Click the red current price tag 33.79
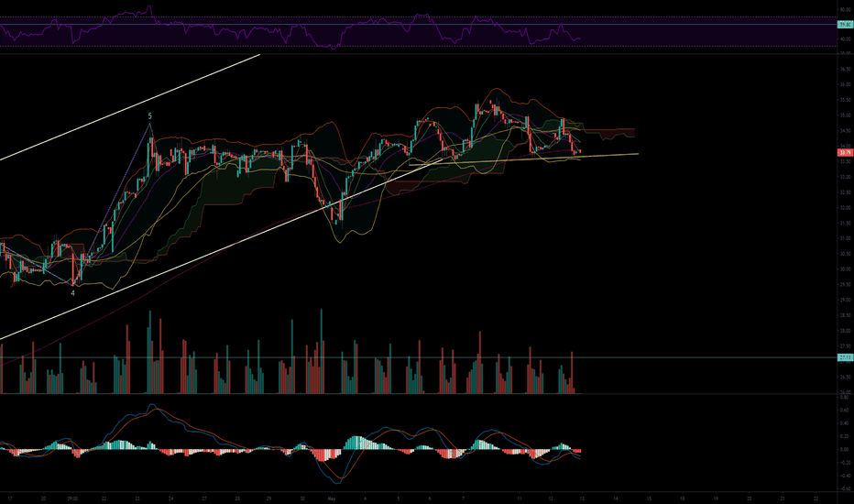The height and width of the screenshot is (504, 854). tap(845, 152)
